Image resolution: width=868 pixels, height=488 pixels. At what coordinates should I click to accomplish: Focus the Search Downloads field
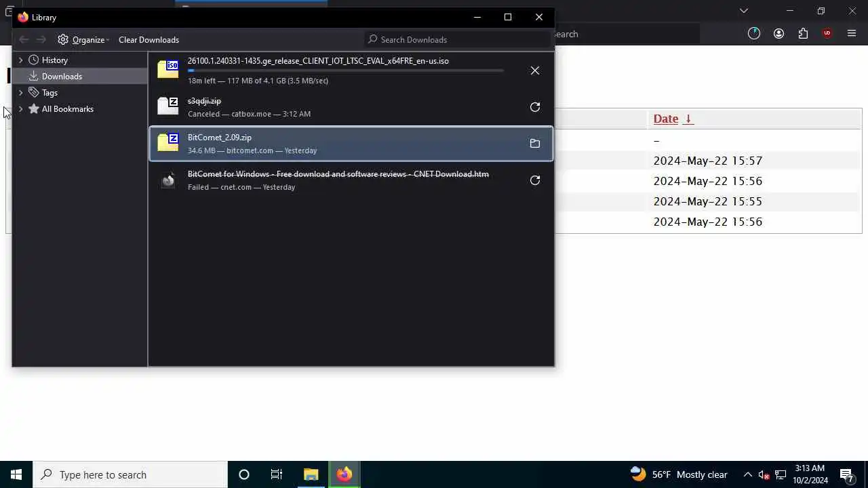click(458, 39)
